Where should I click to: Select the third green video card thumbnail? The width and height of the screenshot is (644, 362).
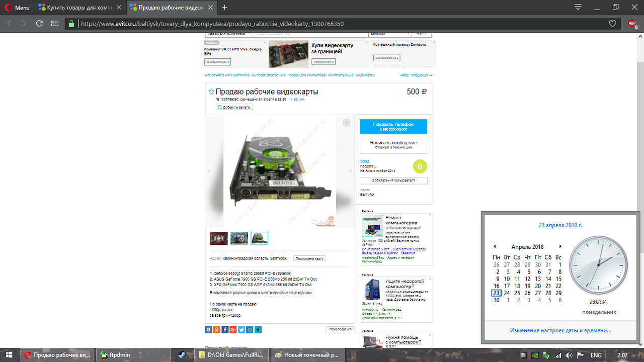click(260, 238)
